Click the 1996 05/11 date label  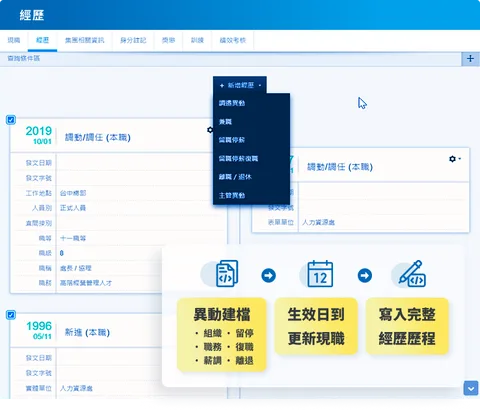pos(39,330)
